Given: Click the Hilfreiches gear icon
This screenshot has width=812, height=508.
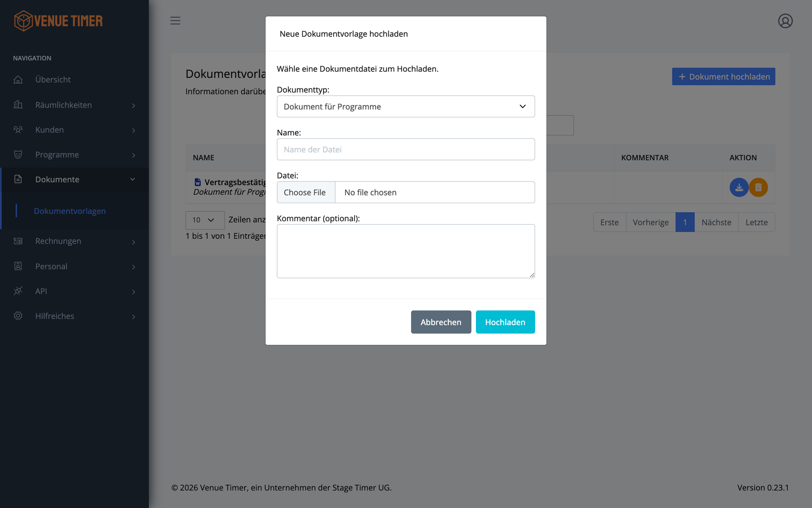Looking at the screenshot, I should 18,316.
